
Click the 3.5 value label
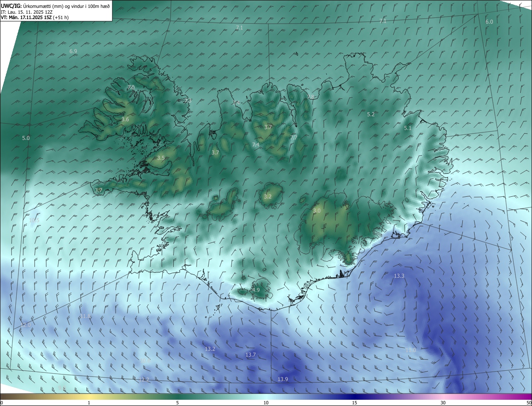pyautogui.click(x=161, y=158)
